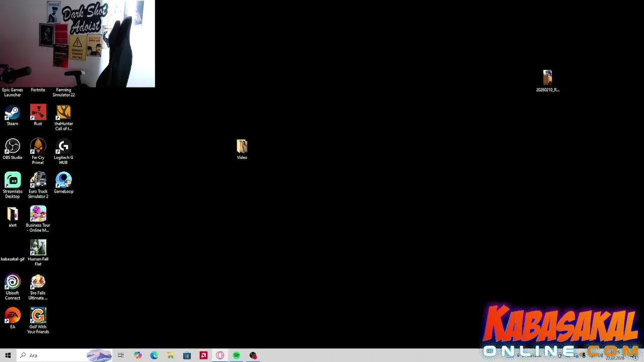
Task: Switch to Spotify in the taskbar
Action: coord(236,355)
